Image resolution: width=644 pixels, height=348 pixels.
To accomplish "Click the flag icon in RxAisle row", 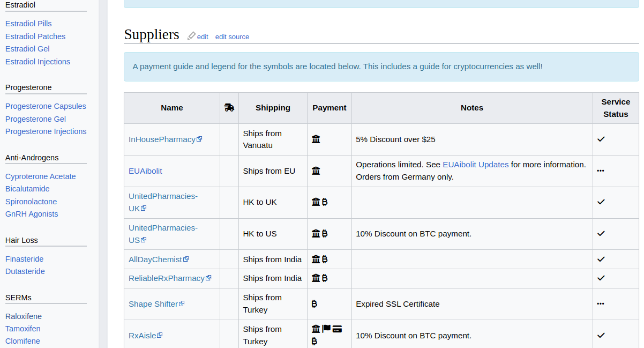I will [326, 329].
